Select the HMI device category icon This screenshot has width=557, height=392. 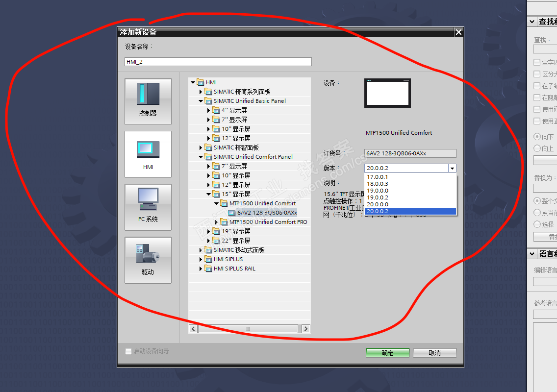click(x=148, y=154)
